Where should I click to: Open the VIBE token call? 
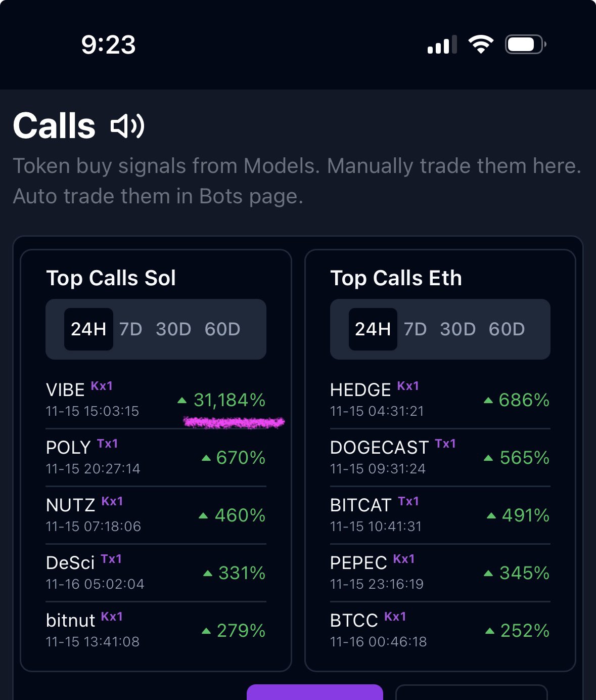coord(156,400)
